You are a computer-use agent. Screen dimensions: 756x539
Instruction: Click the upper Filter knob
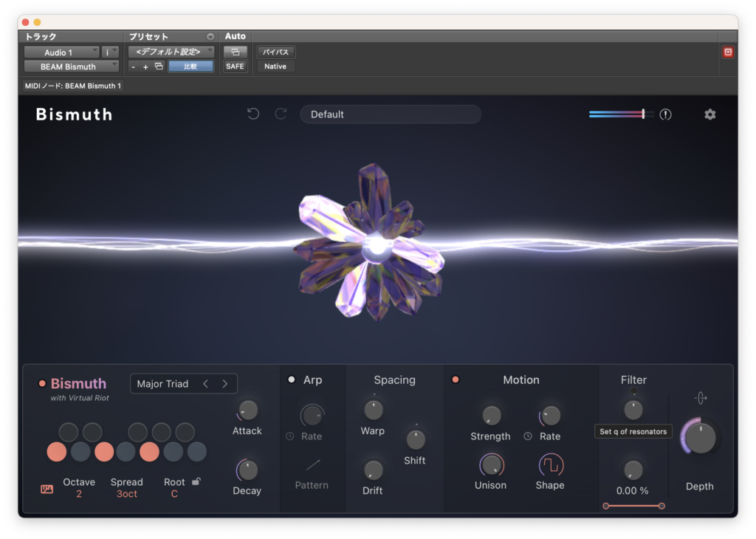pos(633,410)
